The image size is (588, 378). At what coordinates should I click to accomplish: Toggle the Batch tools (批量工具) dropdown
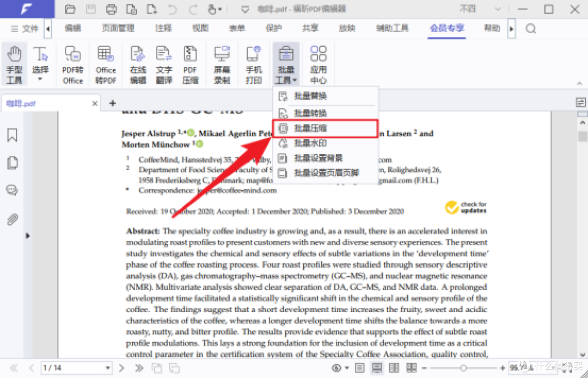[286, 64]
